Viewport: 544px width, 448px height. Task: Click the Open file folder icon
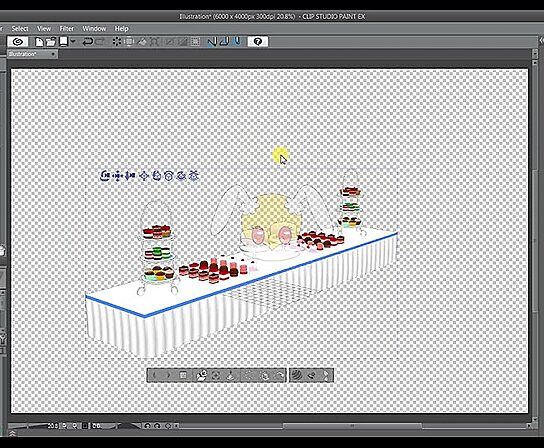click(51, 42)
